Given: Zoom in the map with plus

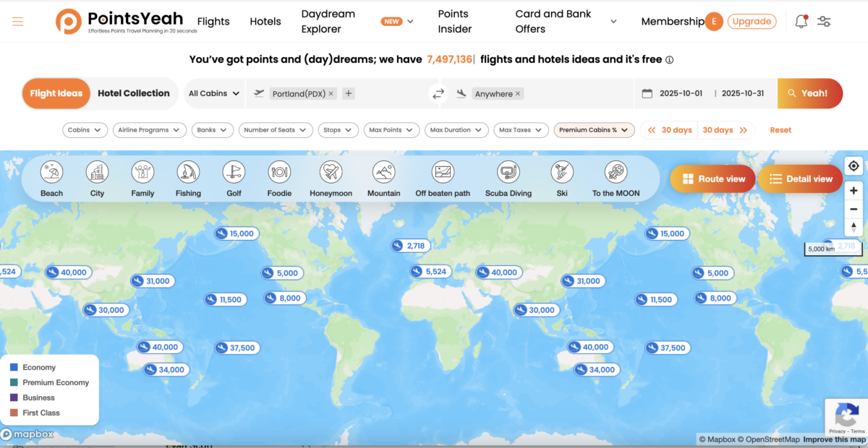Looking at the screenshot, I should coord(854,191).
